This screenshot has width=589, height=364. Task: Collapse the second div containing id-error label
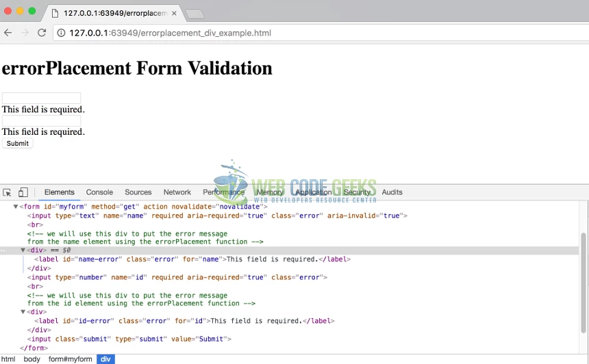click(x=23, y=312)
